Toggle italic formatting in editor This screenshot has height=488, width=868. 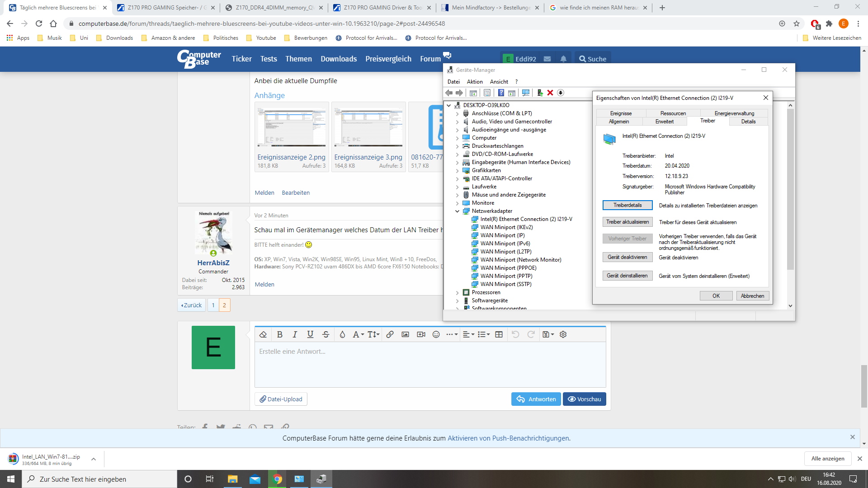(295, 334)
